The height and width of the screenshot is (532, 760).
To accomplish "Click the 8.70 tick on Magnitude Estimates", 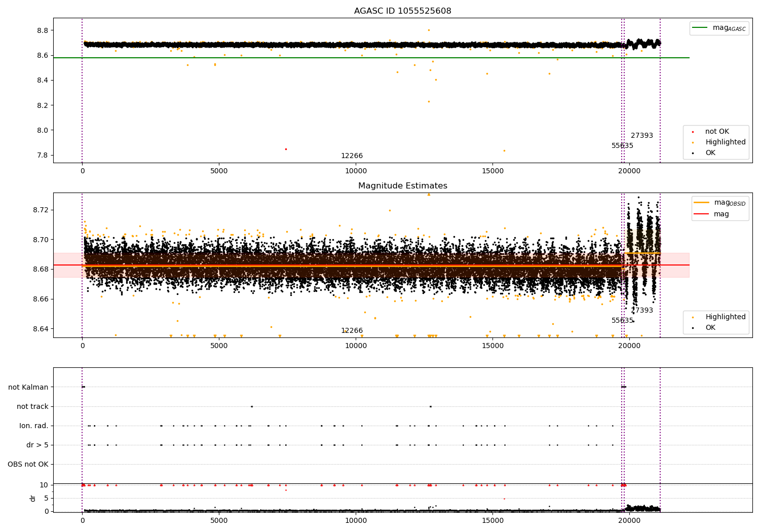I will coord(40,240).
